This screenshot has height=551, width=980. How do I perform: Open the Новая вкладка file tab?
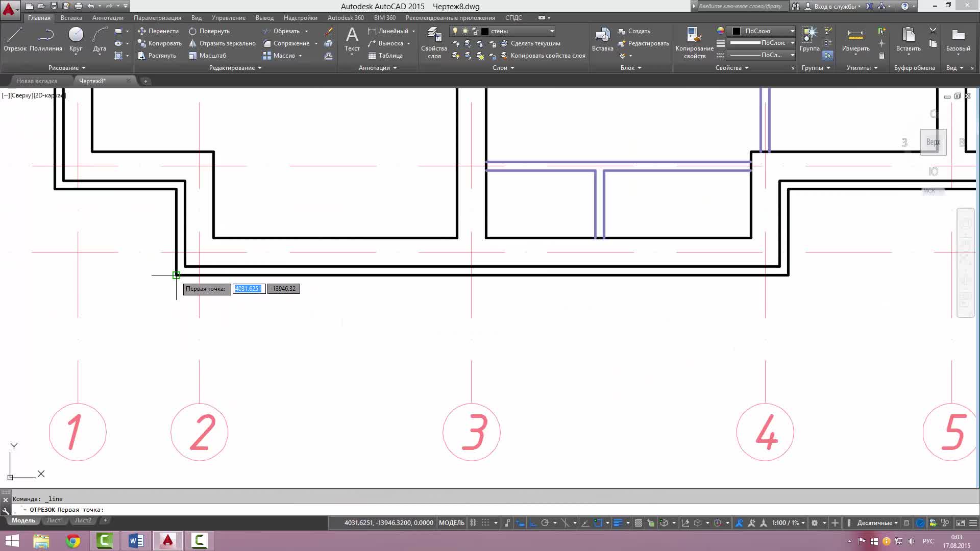tap(37, 81)
